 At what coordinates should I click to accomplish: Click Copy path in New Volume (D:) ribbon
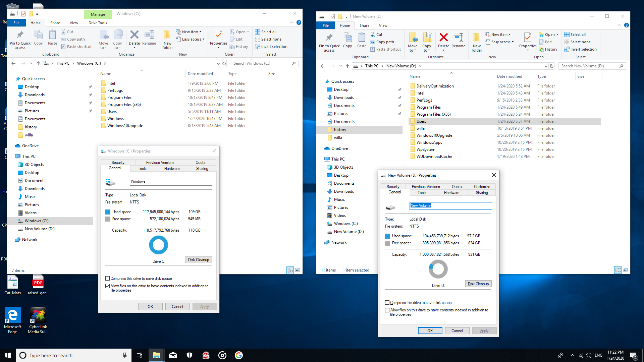(x=382, y=42)
